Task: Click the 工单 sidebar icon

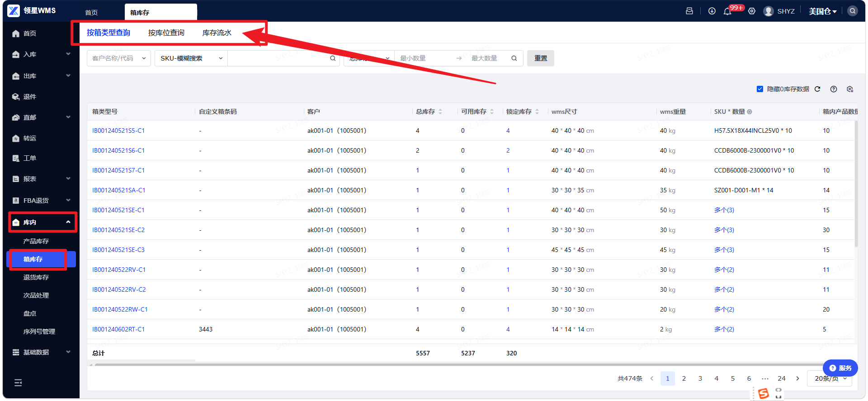Action: tap(16, 158)
